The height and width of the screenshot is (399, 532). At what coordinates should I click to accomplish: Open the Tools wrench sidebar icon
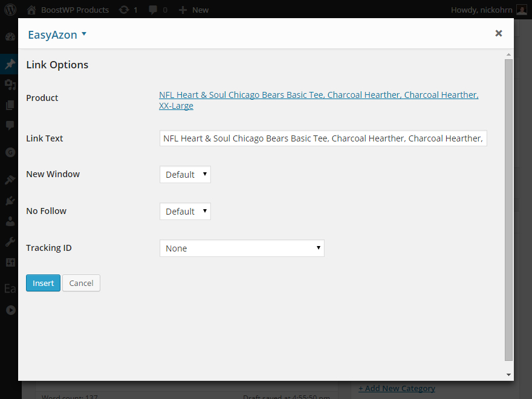pos(10,242)
